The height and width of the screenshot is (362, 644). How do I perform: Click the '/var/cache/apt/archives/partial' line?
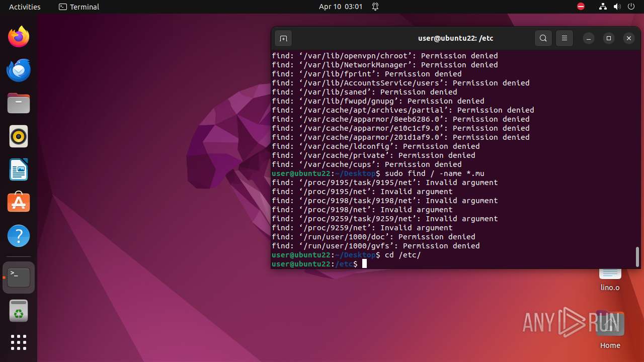pos(403,110)
